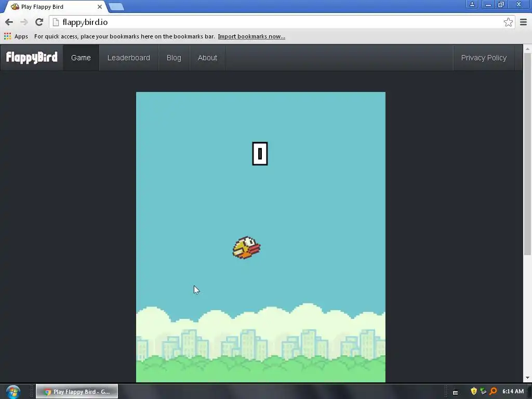Viewport: 532px width, 399px height.
Task: Click the yellow shield tray icon
Action: click(x=474, y=391)
